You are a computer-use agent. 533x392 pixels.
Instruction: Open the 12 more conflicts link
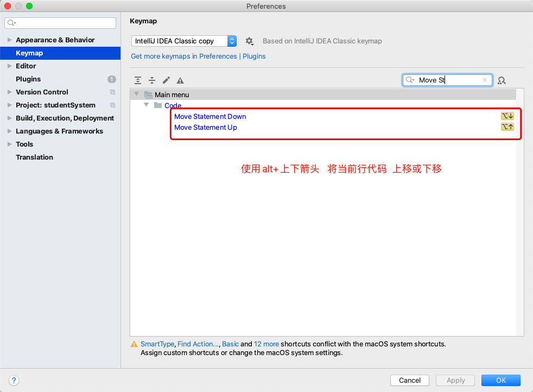(266, 344)
